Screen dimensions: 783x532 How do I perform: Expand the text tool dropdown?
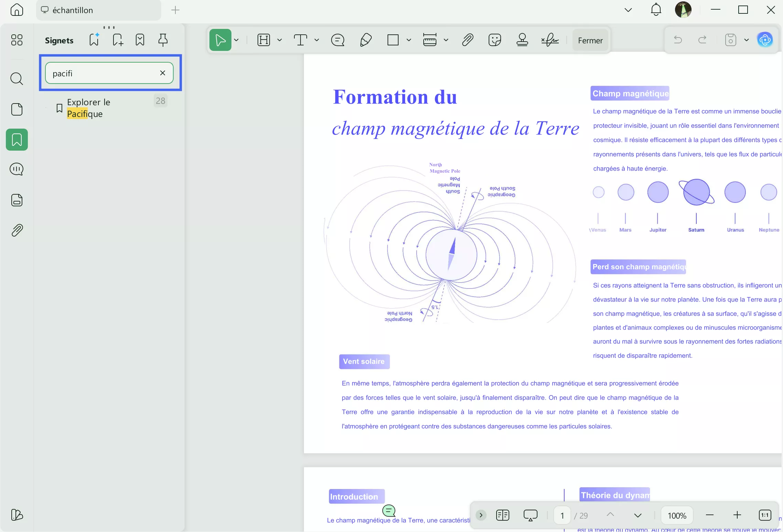[317, 40]
